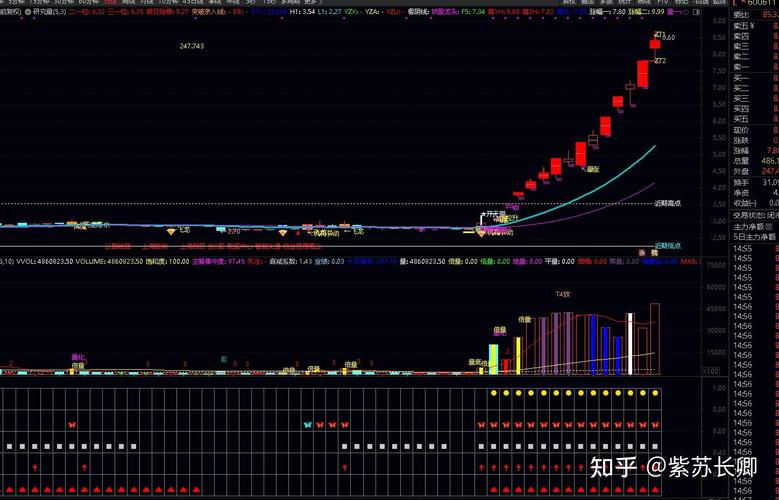Screen dimensions: 779x500
Task: Open the 更多 periods dropdown
Action: pyautogui.click(x=311, y=2)
